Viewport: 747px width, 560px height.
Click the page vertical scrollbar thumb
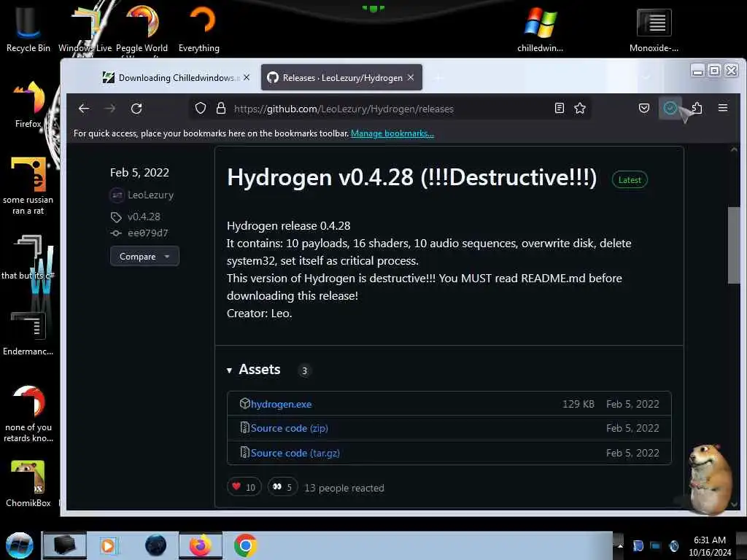point(734,245)
